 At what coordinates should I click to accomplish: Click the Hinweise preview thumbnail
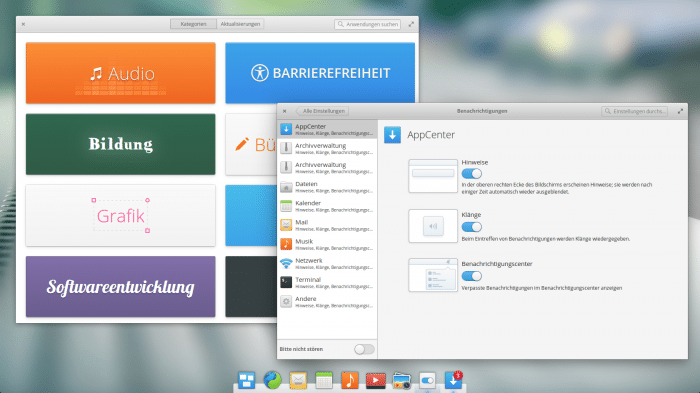click(x=433, y=176)
